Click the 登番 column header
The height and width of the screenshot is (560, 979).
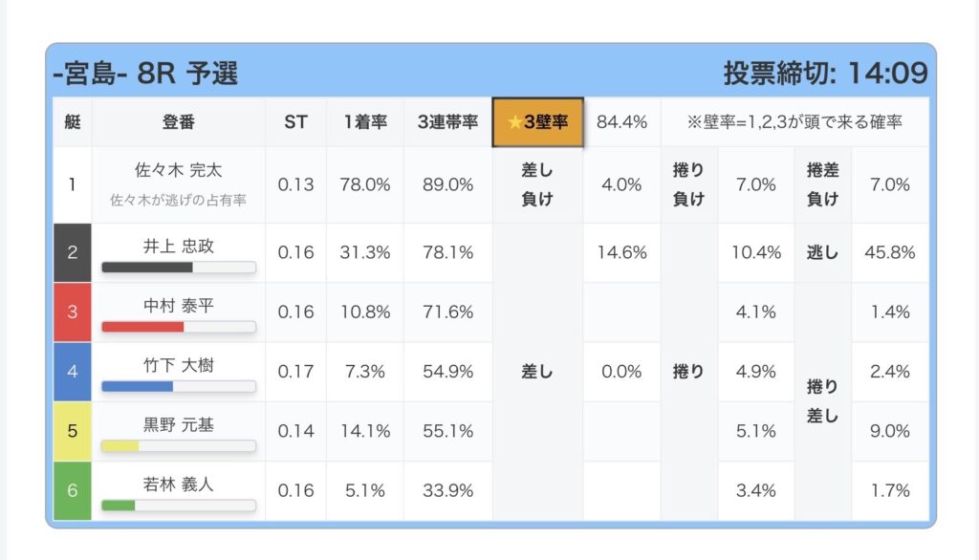click(x=179, y=122)
